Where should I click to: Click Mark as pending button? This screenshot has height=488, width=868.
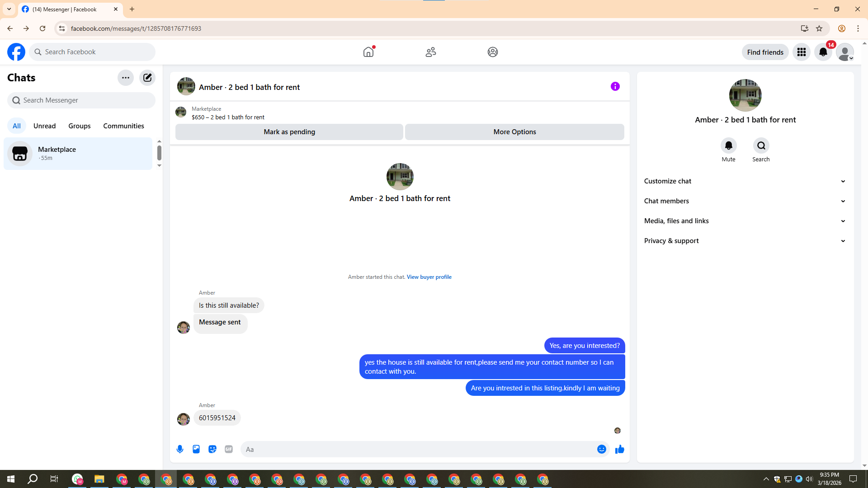pos(289,132)
